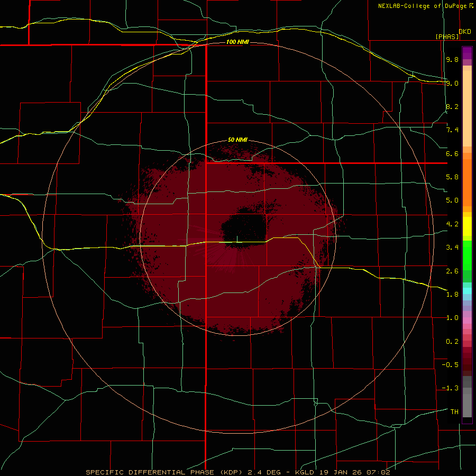Click the bright green segment of color bar
Image resolution: width=476 pixels, height=476 pixels.
point(467,255)
